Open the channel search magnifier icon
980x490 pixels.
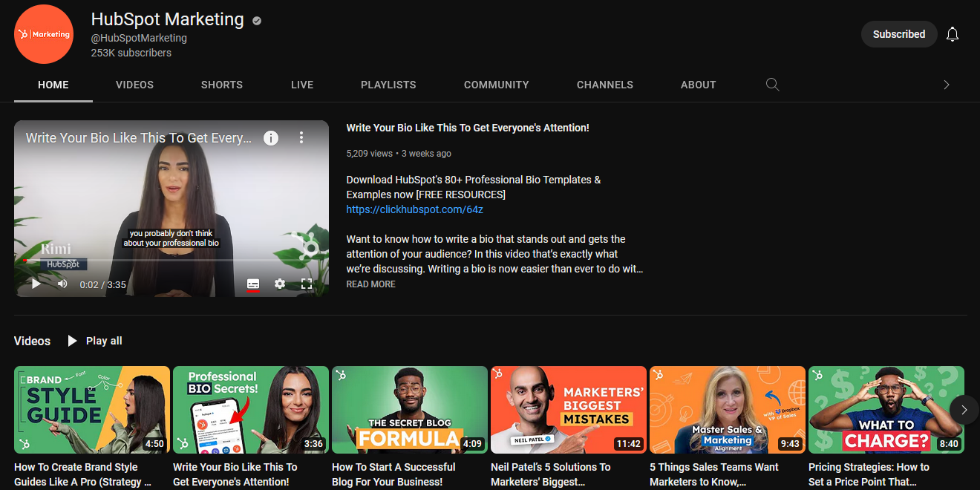(x=772, y=85)
